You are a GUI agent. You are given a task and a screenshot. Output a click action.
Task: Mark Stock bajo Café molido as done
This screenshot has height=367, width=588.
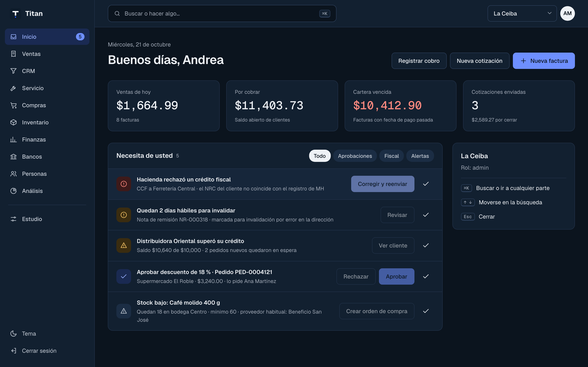tap(426, 311)
